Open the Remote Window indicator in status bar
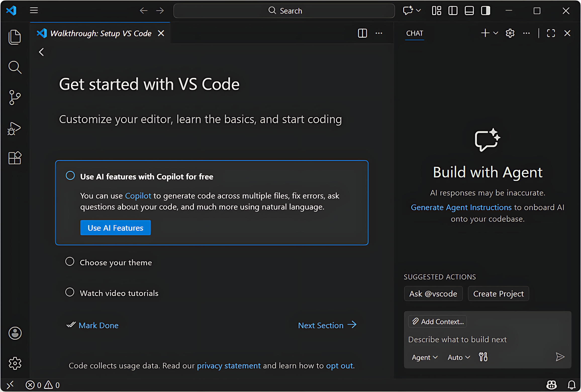581x392 pixels. [x=10, y=385]
